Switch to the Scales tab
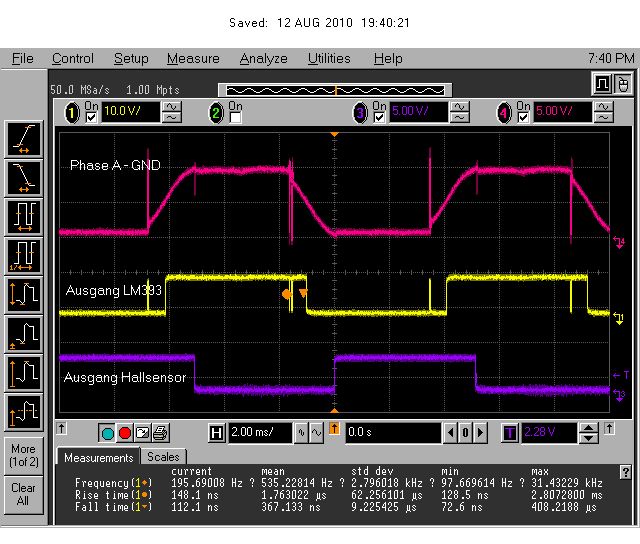640x544 pixels. click(x=163, y=457)
